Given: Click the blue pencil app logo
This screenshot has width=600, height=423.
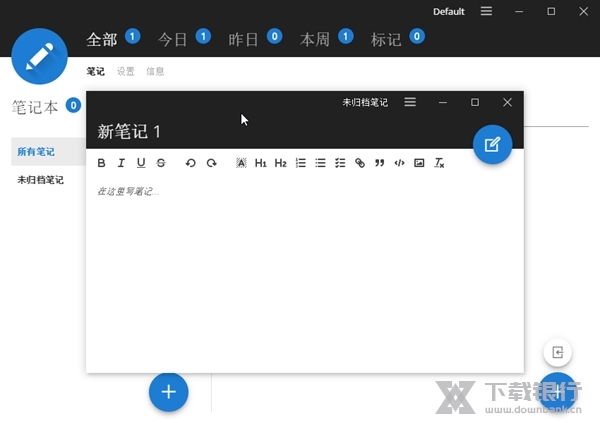Looking at the screenshot, I should pos(39,56).
